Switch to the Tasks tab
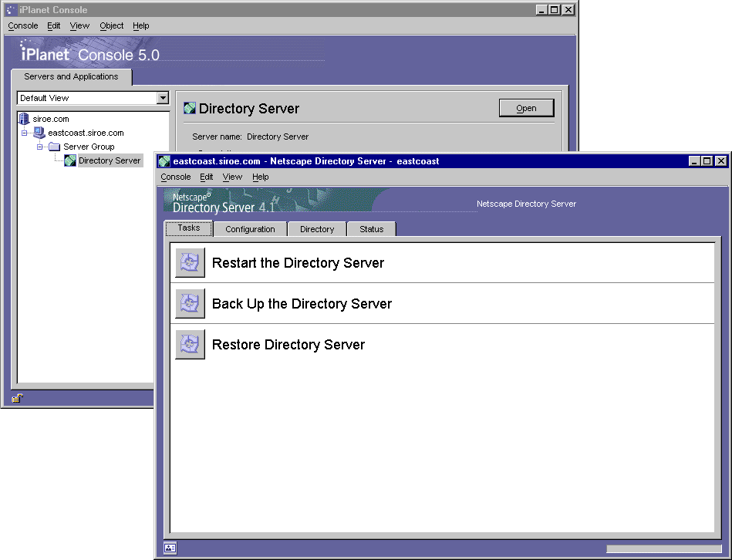This screenshot has width=732, height=560. click(189, 228)
